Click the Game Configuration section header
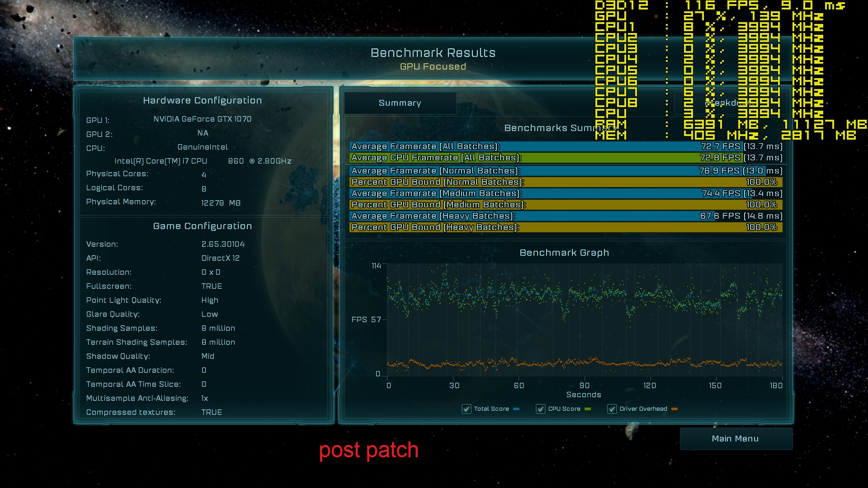Image resolution: width=868 pixels, height=488 pixels. (x=203, y=226)
